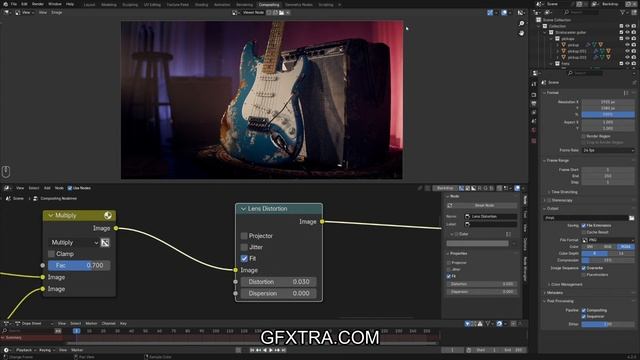Open the View Layer properties tab icon
The height and width of the screenshot is (360, 640).
click(x=534, y=112)
